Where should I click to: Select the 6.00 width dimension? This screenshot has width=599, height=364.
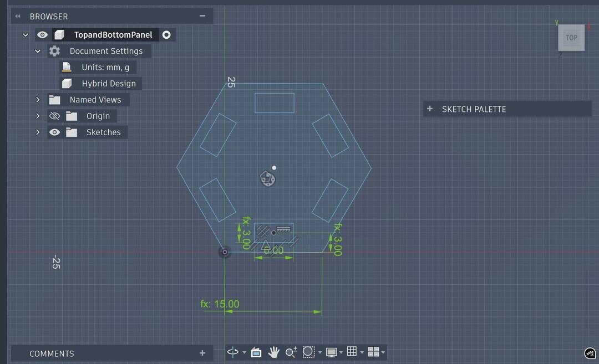(274, 250)
